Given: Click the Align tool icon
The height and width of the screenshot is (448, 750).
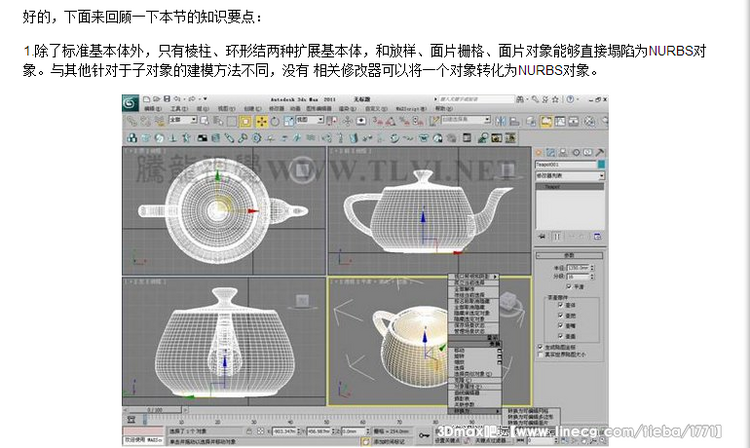Looking at the screenshot, I should click(514, 121).
